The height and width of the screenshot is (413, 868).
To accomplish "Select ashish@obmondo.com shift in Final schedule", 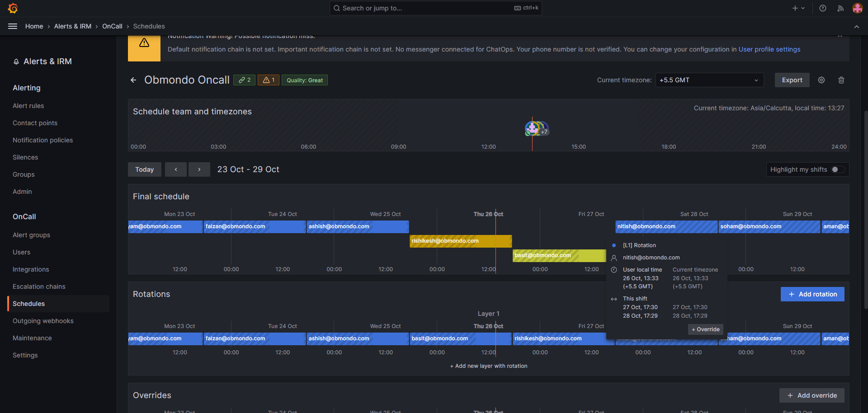I will [358, 226].
